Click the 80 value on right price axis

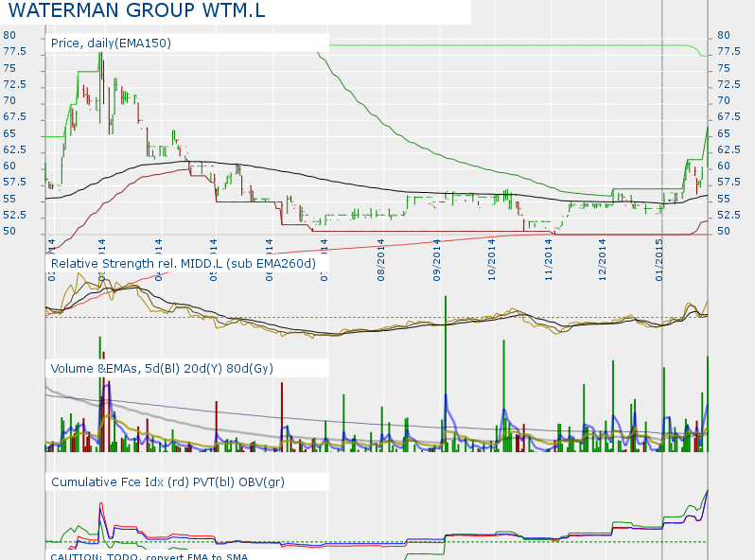point(724,35)
